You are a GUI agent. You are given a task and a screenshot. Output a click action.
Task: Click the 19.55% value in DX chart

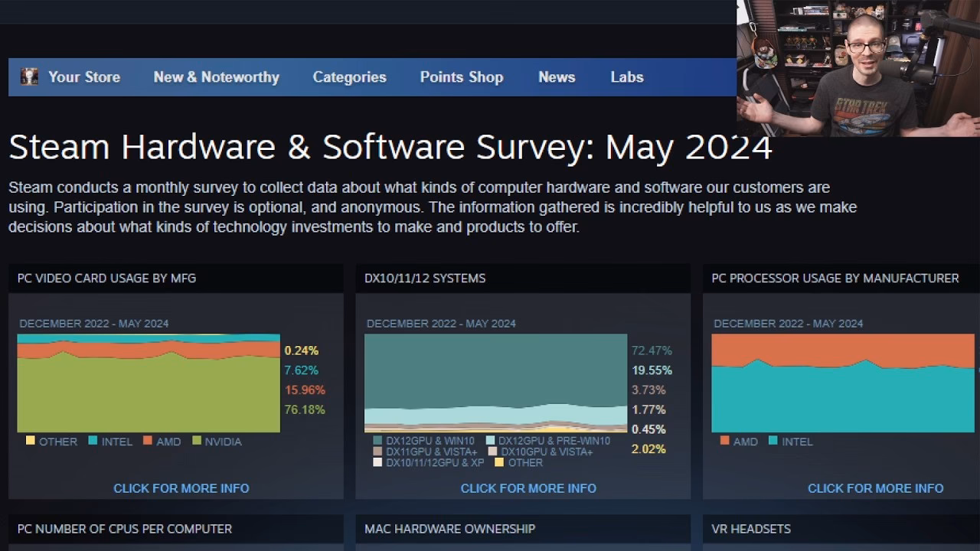(652, 370)
